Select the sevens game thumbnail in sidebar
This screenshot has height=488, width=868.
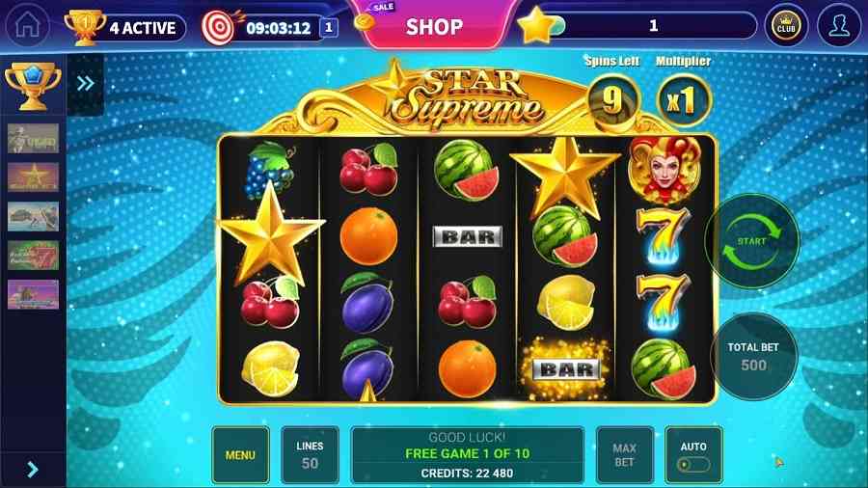click(x=33, y=256)
